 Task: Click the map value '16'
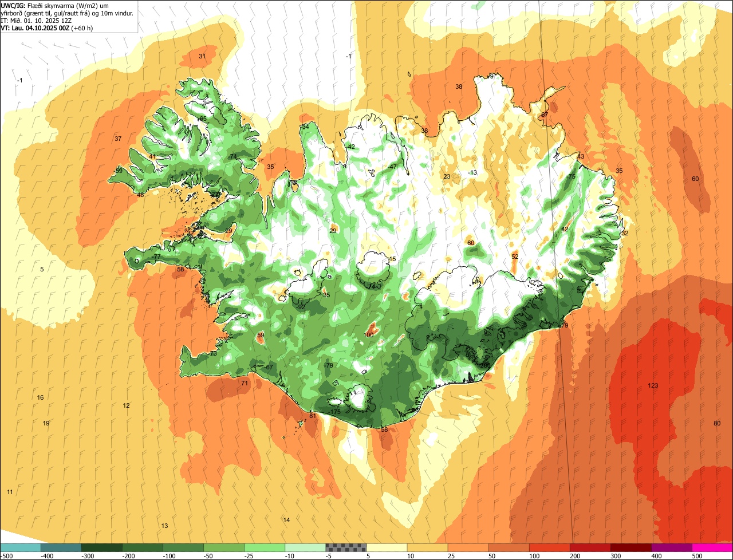[41, 398]
